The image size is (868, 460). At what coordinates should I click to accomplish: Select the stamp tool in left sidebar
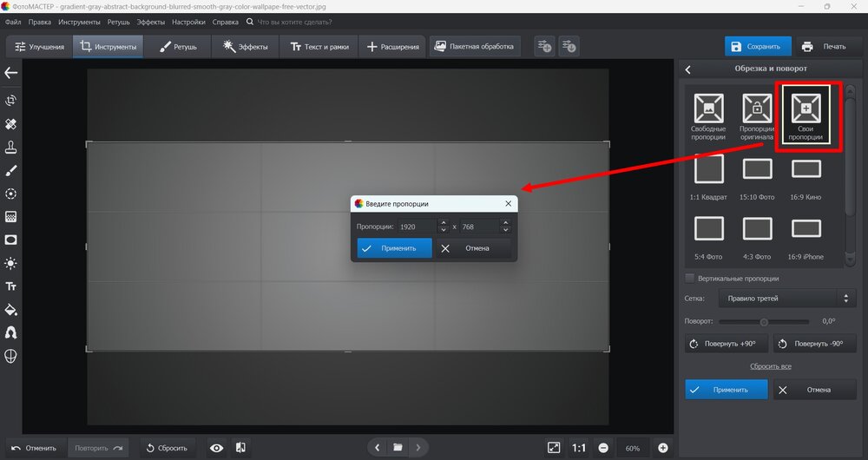pos(11,147)
